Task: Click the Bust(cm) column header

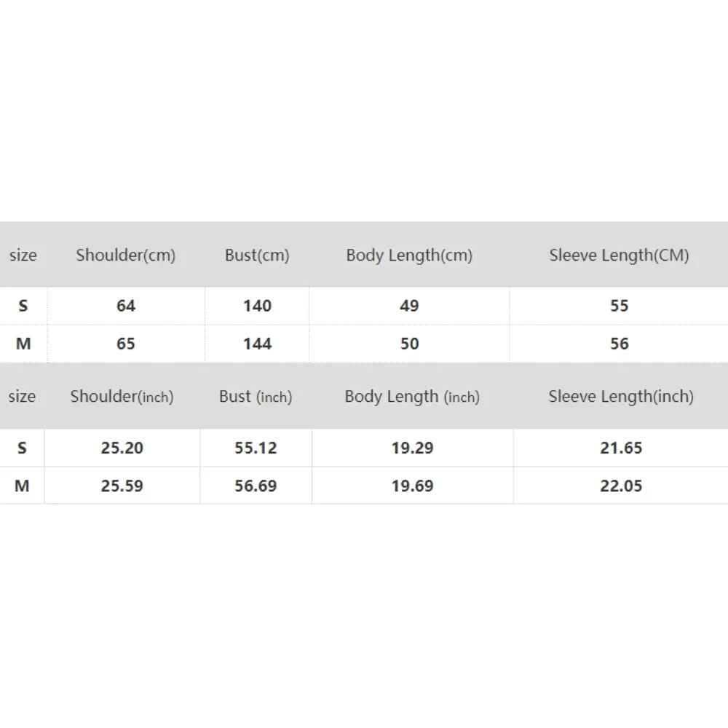Action: (257, 256)
